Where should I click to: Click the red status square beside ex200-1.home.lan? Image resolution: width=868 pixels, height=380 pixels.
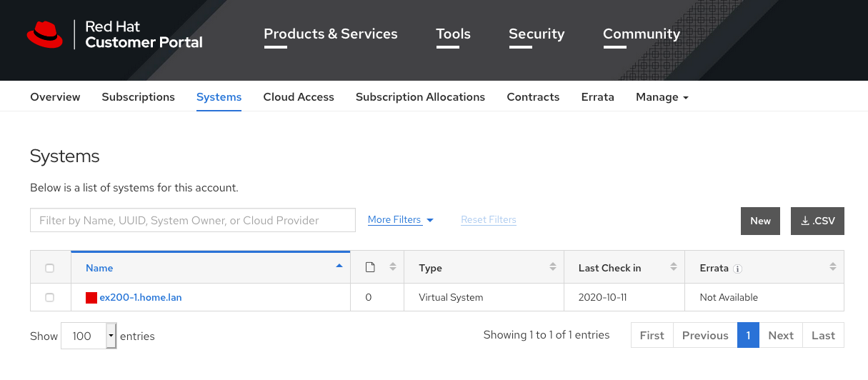pyautogui.click(x=91, y=298)
